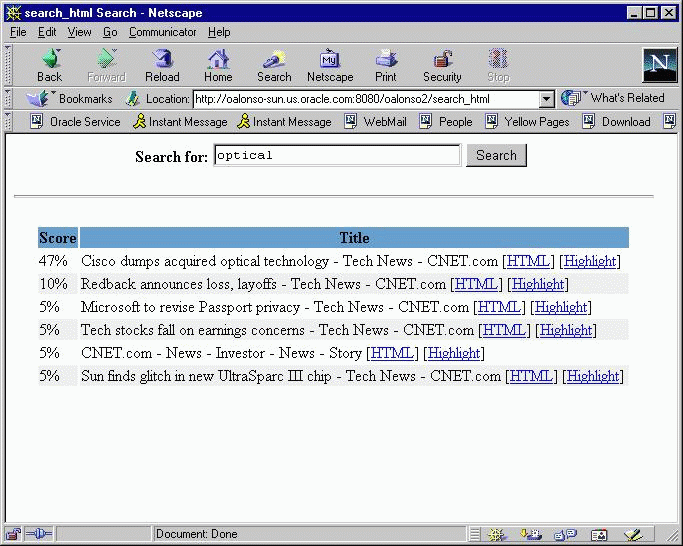Open the Edit menu
This screenshot has height=546, width=683.
coord(47,32)
